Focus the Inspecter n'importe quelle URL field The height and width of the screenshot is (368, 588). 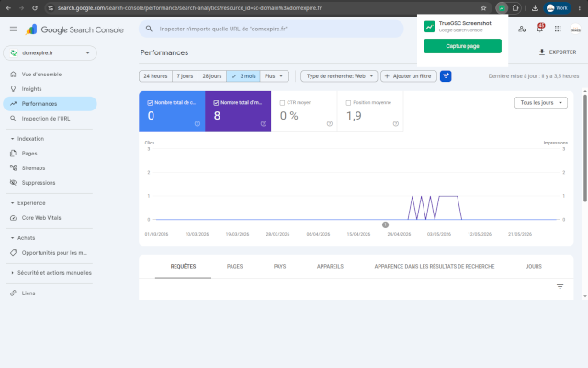[271, 29]
